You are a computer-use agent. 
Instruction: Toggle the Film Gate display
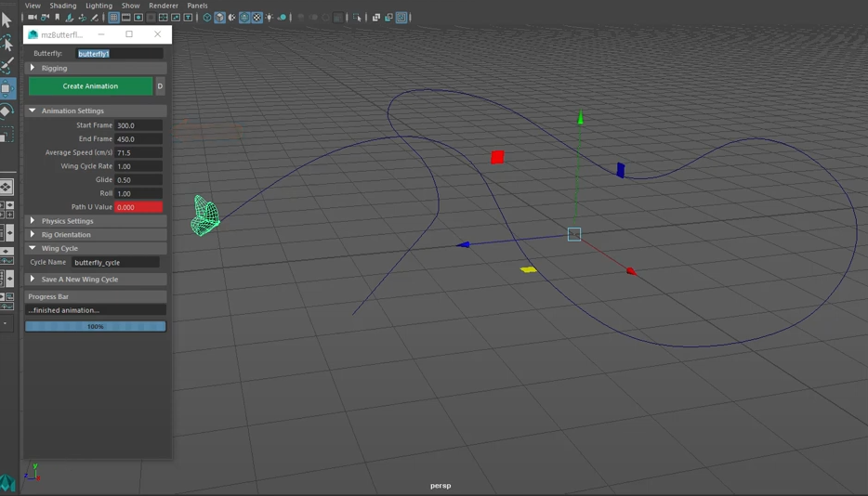(x=125, y=17)
